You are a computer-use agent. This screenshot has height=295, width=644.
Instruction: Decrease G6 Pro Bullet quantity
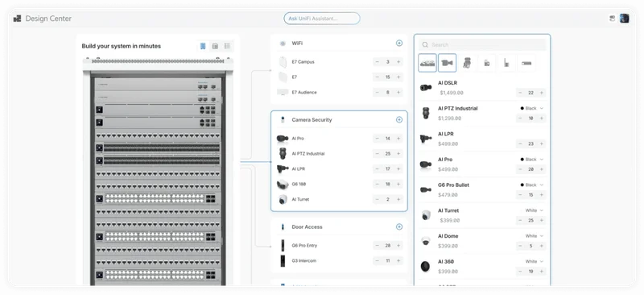520,194
